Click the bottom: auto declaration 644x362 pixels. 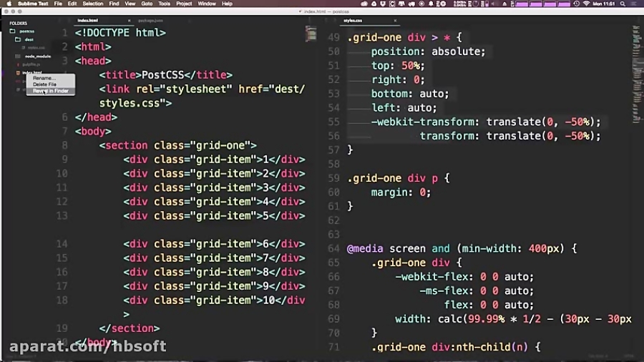click(410, 94)
